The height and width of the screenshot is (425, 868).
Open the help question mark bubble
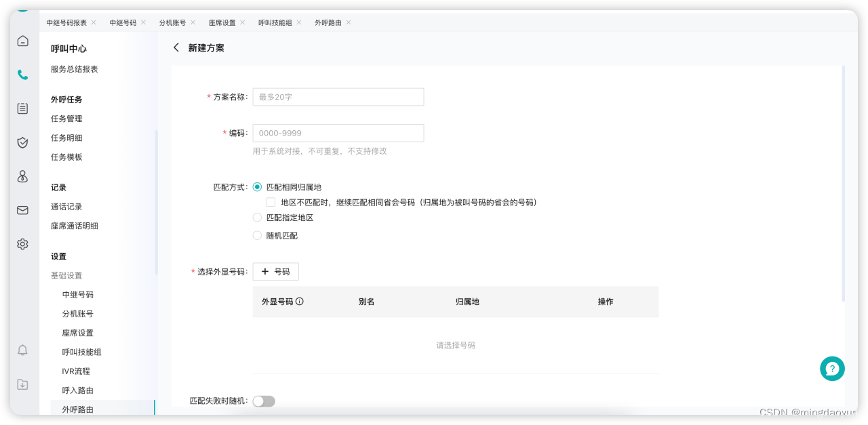(x=832, y=368)
